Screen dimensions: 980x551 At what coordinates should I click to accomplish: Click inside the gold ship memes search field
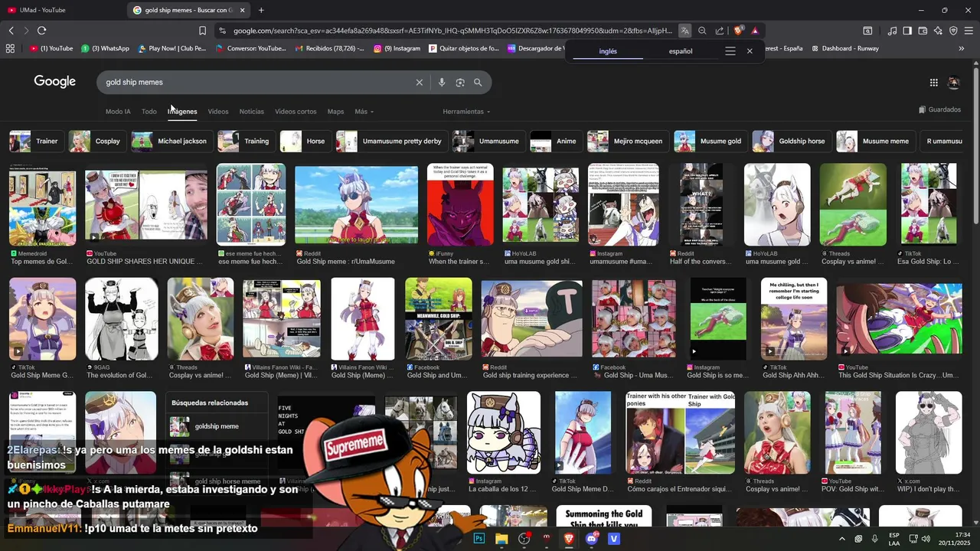256,82
